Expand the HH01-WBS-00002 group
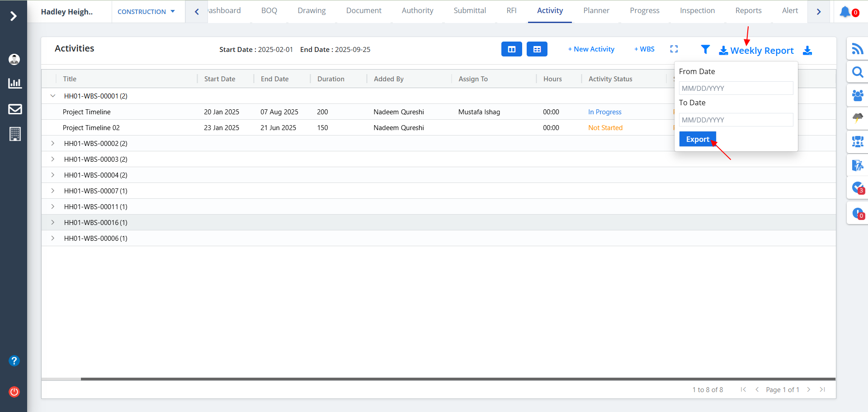This screenshot has width=868, height=412. pyautogui.click(x=53, y=143)
